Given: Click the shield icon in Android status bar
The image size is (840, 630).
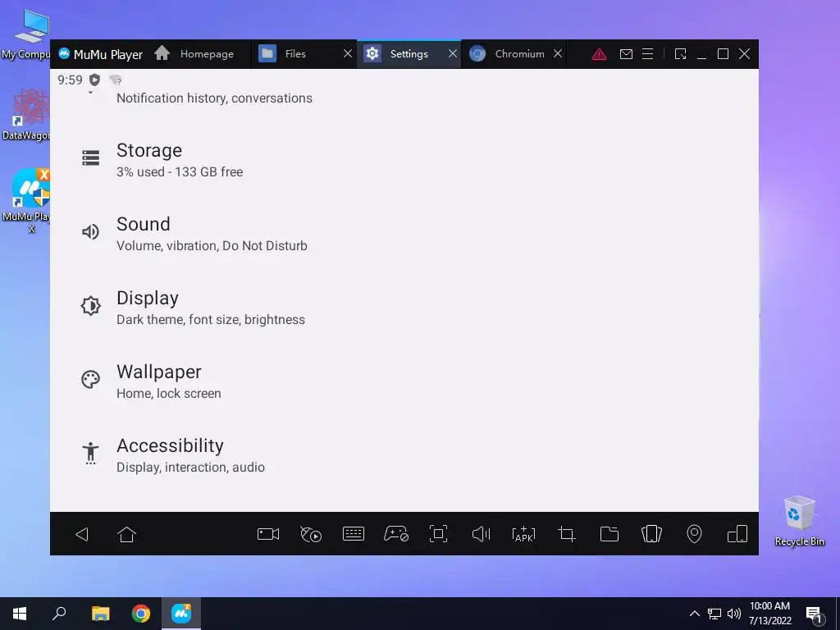Looking at the screenshot, I should (x=95, y=80).
